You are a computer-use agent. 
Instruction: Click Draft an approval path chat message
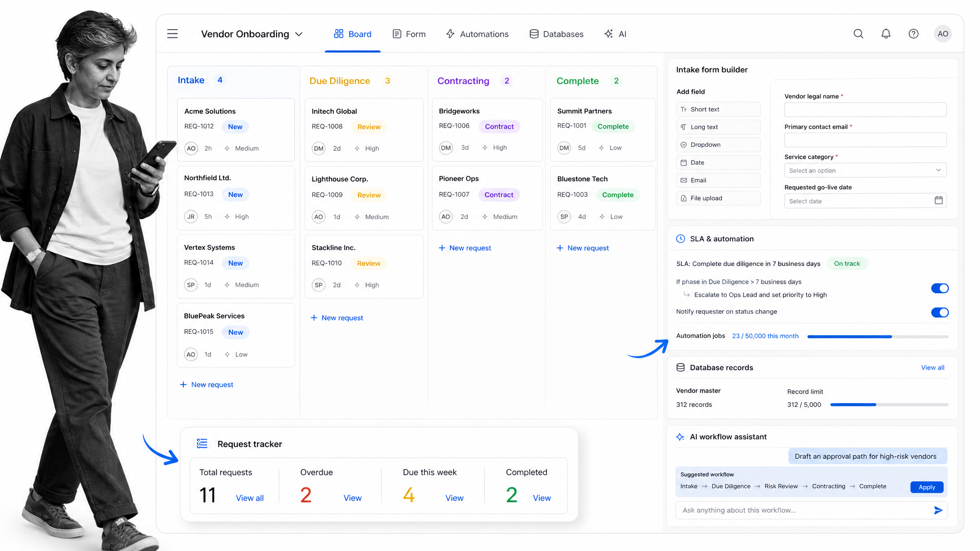[x=868, y=456]
